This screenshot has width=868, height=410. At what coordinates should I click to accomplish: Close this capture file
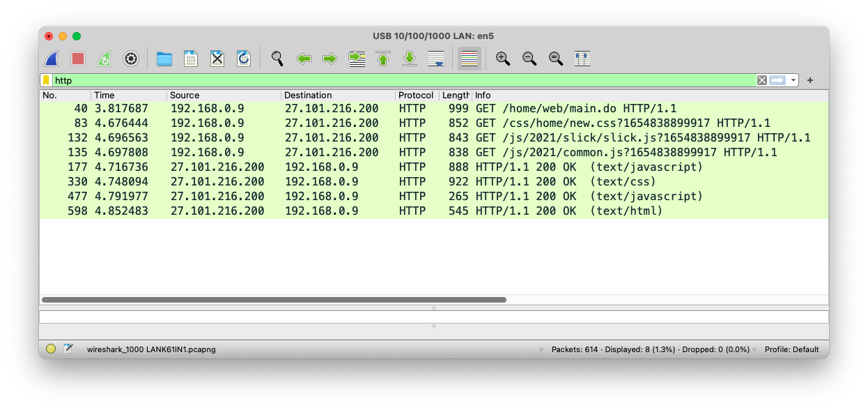[217, 59]
